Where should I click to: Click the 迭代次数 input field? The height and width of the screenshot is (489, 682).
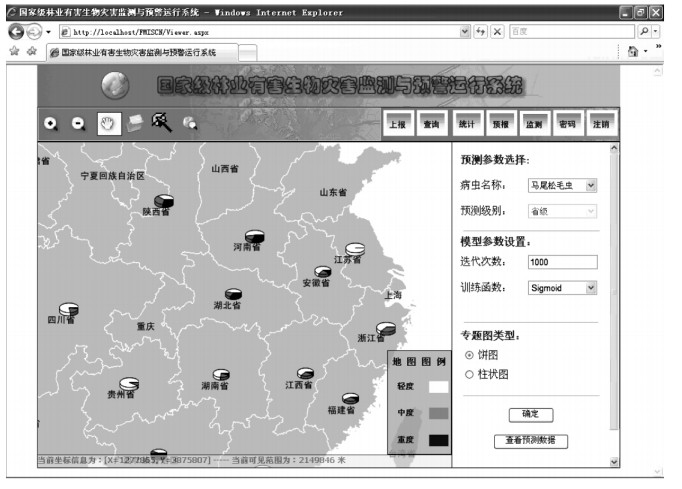click(x=562, y=262)
